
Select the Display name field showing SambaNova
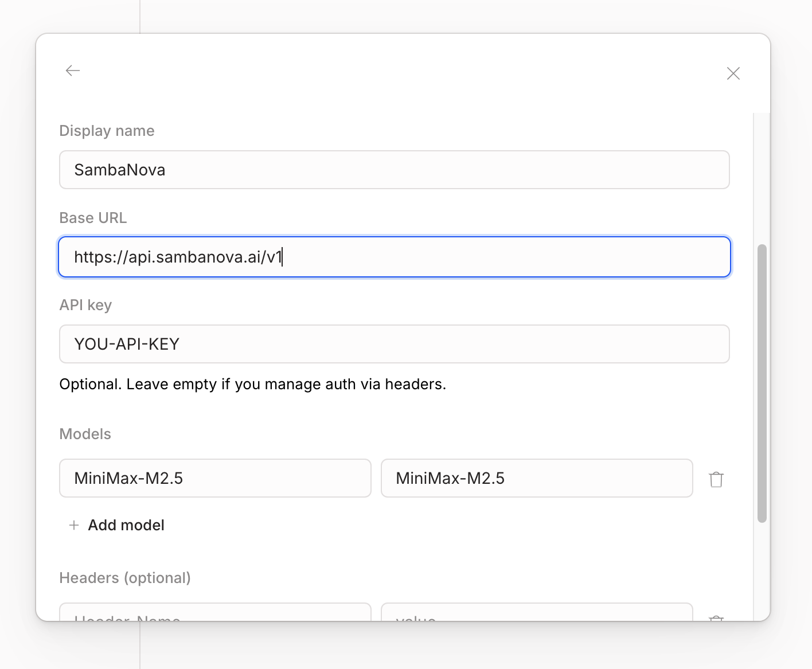coord(394,170)
